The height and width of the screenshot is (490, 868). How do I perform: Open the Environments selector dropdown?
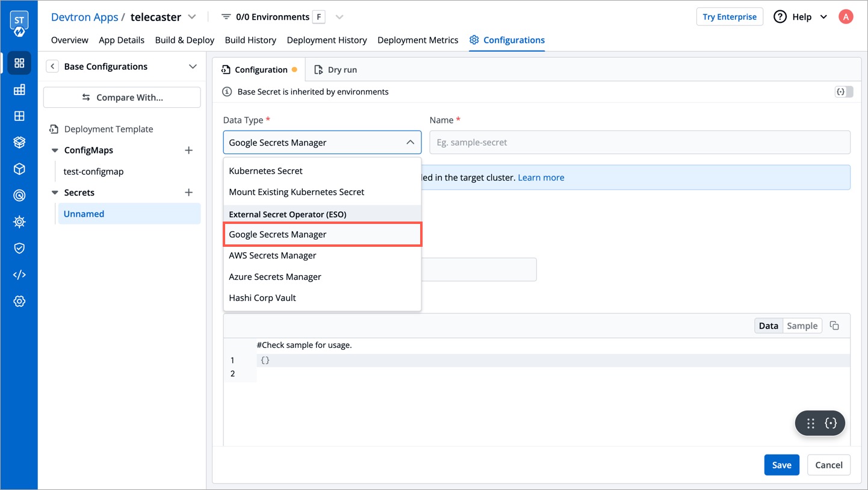coord(339,16)
